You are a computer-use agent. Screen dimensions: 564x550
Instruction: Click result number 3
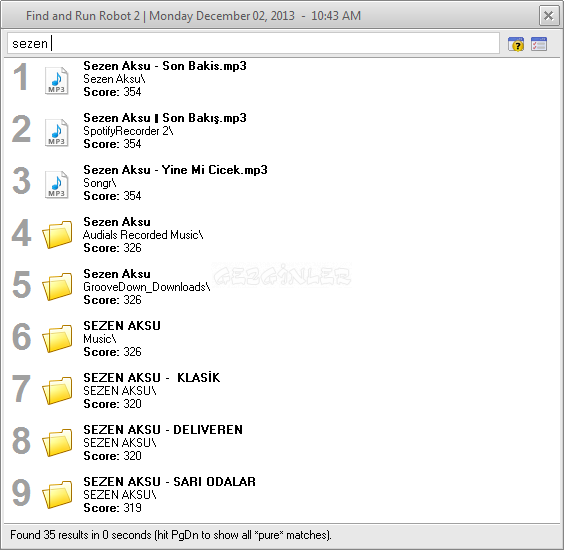tap(21, 181)
